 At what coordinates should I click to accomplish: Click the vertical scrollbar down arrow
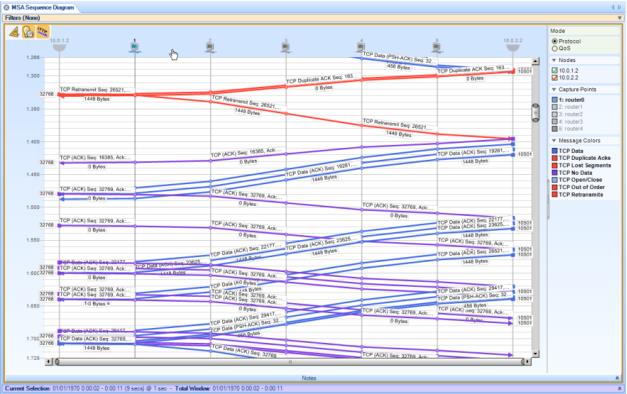coord(535,354)
